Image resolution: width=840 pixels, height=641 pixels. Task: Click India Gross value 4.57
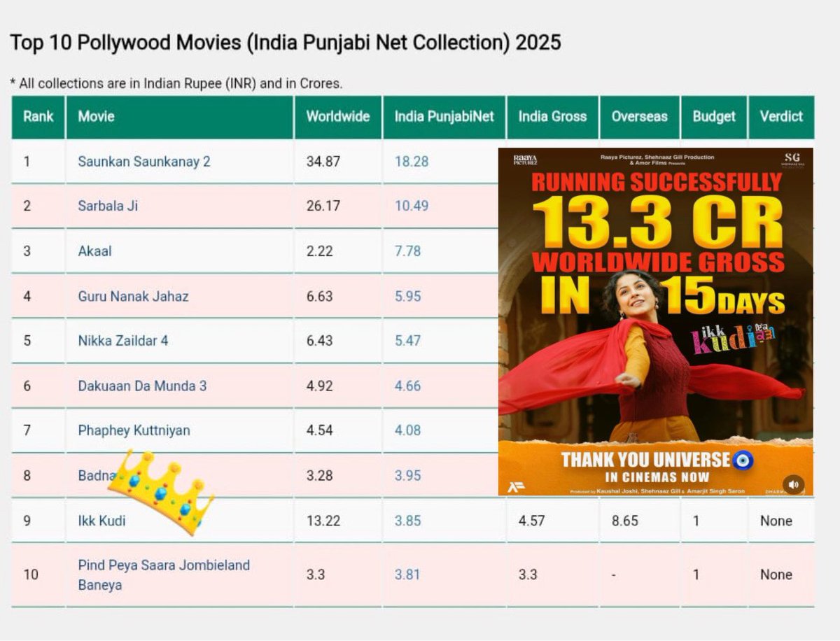(532, 521)
